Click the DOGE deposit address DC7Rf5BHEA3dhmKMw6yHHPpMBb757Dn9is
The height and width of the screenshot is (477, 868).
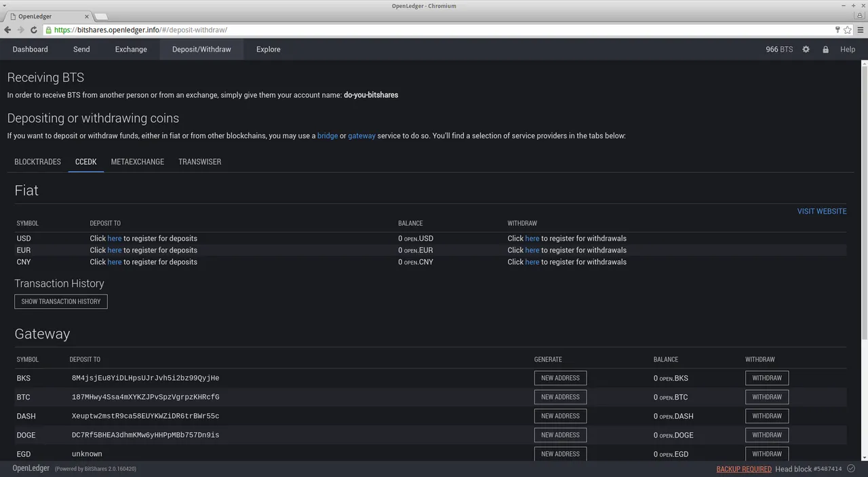coord(145,435)
